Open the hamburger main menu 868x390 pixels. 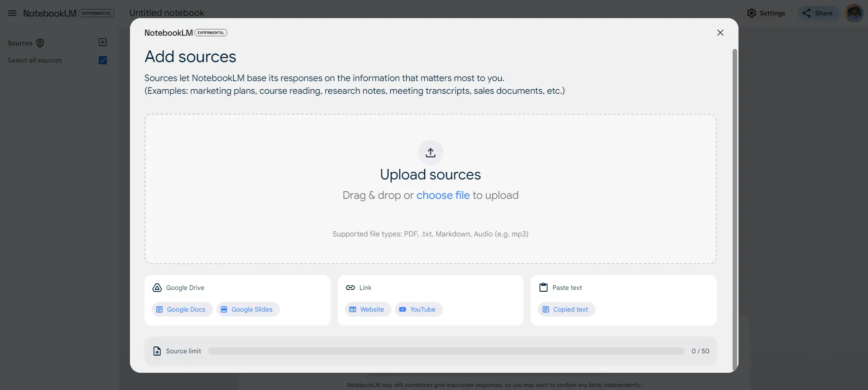[x=12, y=13]
